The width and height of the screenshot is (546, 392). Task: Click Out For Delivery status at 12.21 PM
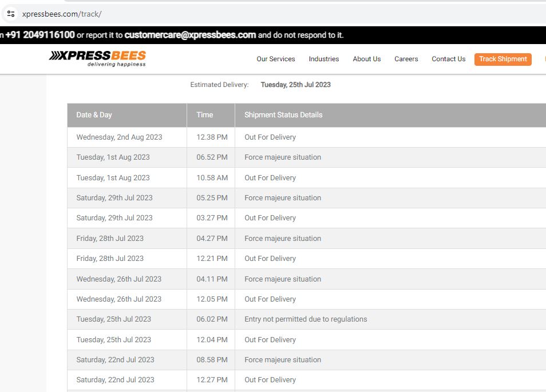270,259
